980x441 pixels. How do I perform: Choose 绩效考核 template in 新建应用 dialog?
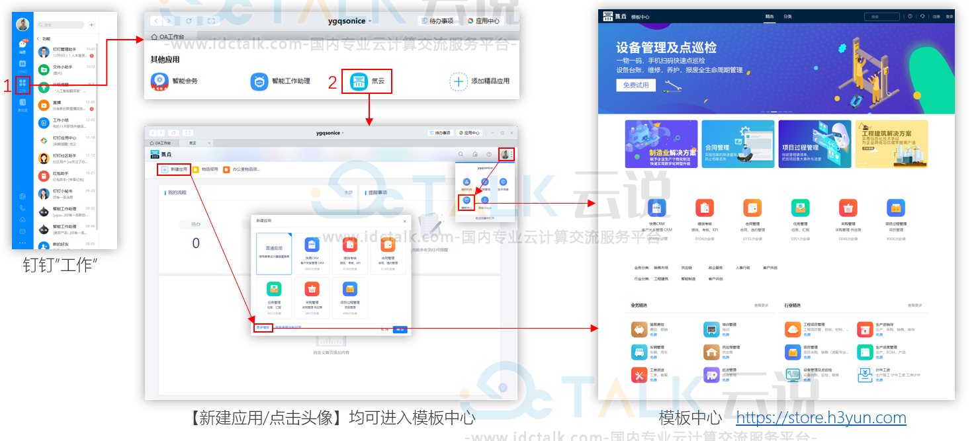click(x=350, y=253)
